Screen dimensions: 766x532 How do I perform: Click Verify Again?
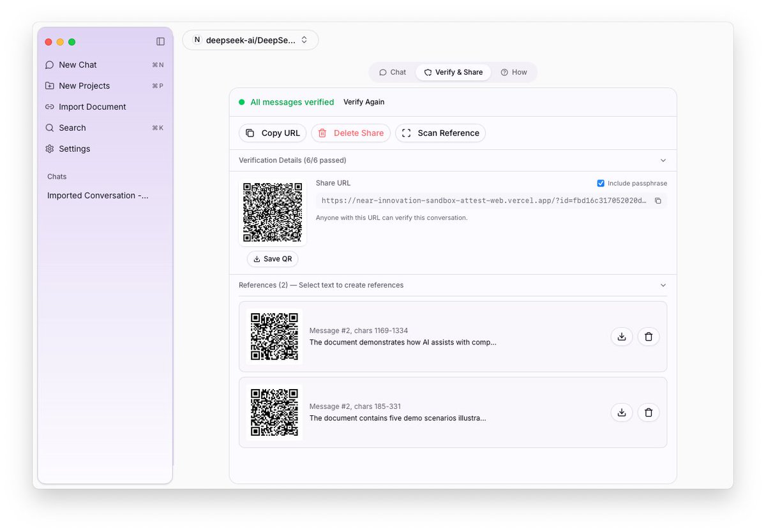[x=364, y=102]
